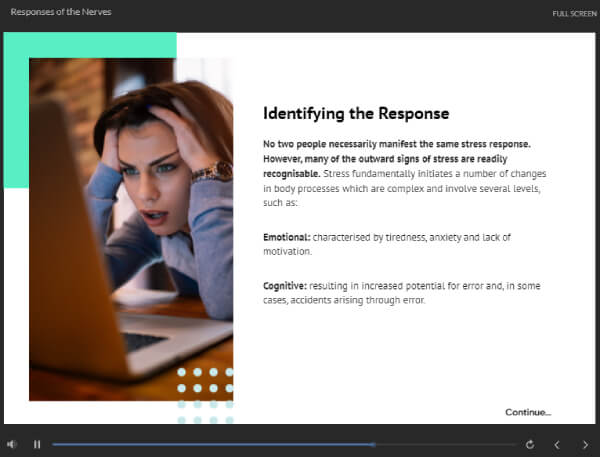Click the unplayed end of the seek bar
The width and height of the screenshot is (600, 457).
click(510, 444)
